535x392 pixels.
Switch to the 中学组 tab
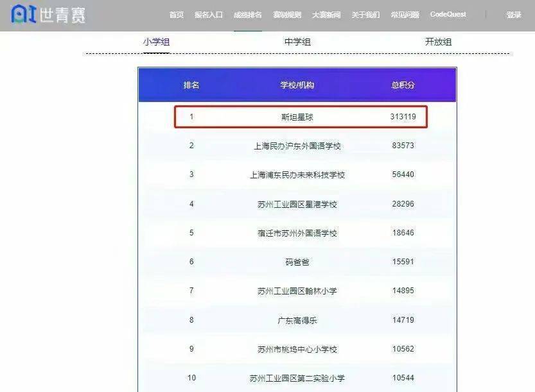(x=297, y=42)
